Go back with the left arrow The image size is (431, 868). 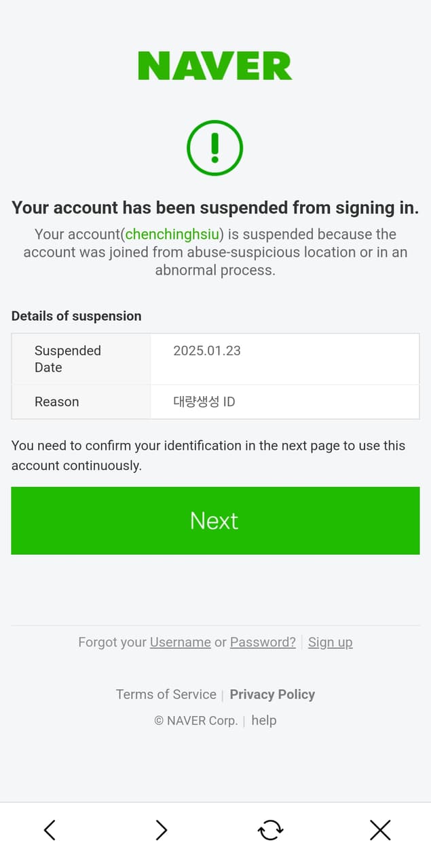(x=50, y=829)
